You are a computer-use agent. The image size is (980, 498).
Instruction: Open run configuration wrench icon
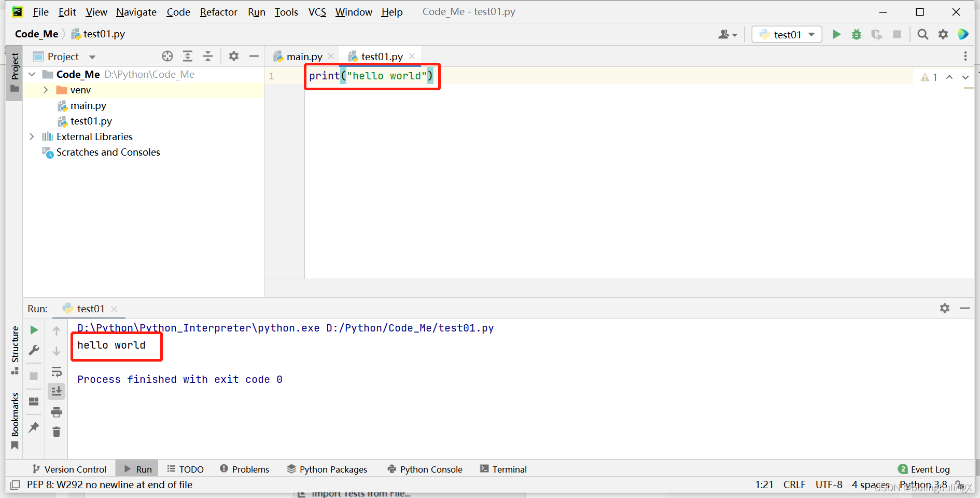click(34, 350)
